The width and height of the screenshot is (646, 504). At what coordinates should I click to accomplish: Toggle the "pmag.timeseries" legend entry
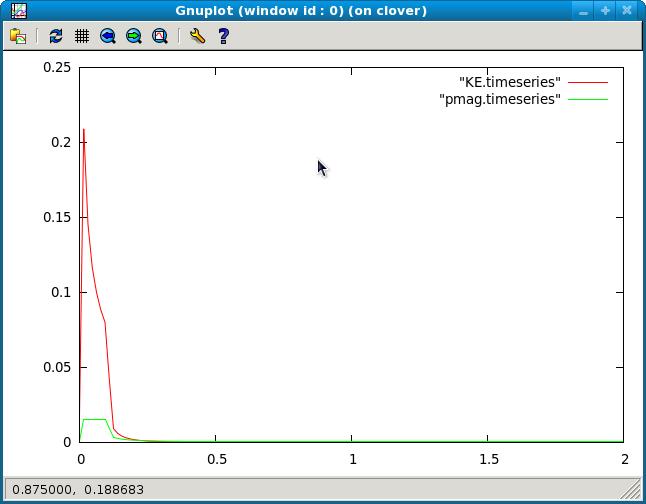[500, 99]
